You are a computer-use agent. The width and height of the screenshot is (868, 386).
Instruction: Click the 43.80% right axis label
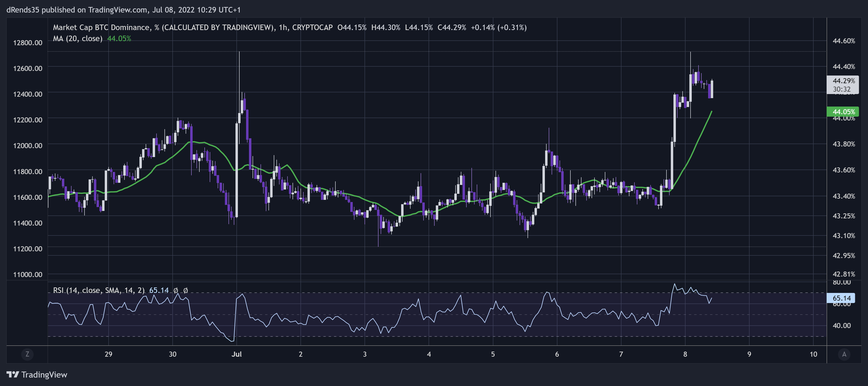844,144
